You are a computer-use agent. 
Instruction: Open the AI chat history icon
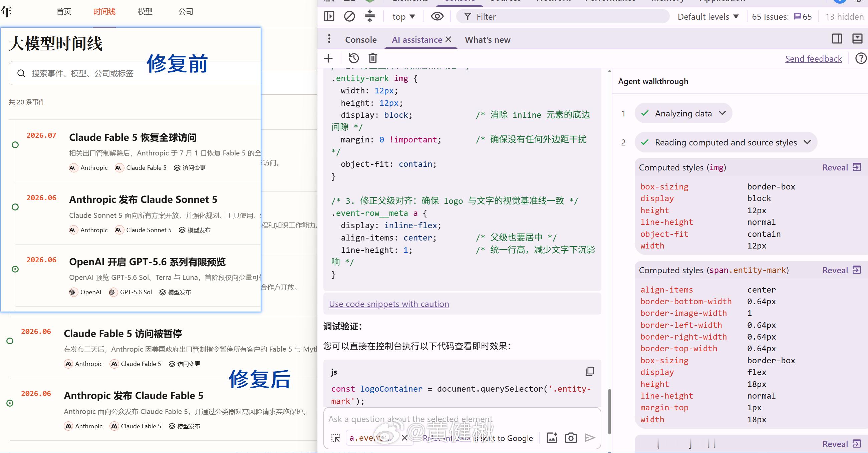(353, 58)
